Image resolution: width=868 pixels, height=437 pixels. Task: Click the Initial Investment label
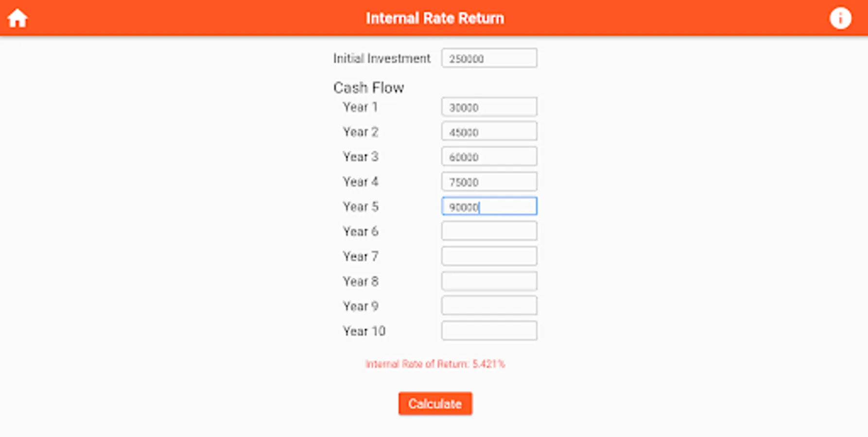tap(382, 59)
